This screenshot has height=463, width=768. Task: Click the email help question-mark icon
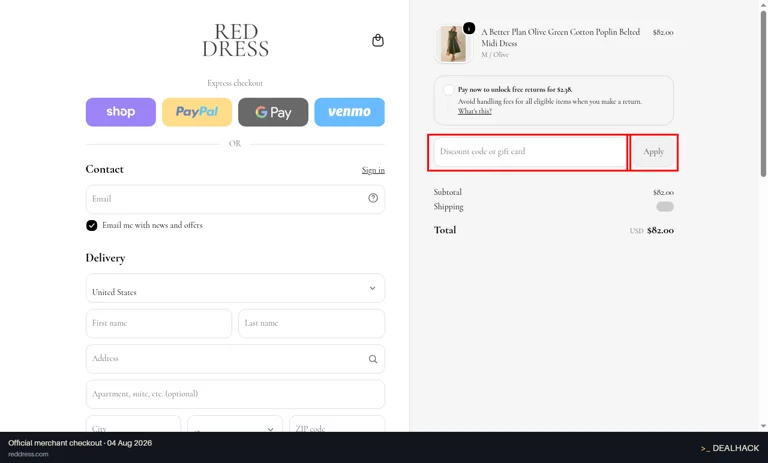(373, 198)
